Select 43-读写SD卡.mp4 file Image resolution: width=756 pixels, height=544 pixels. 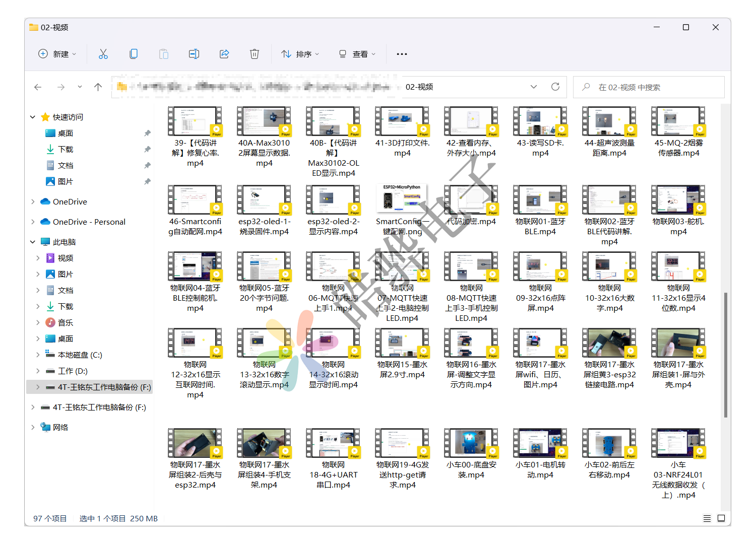pos(540,132)
